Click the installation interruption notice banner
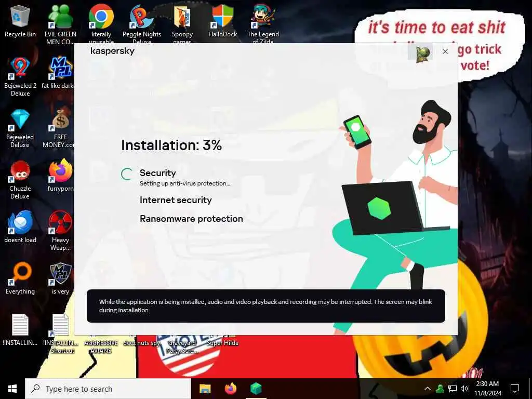The height and width of the screenshot is (399, 532). pos(265,305)
